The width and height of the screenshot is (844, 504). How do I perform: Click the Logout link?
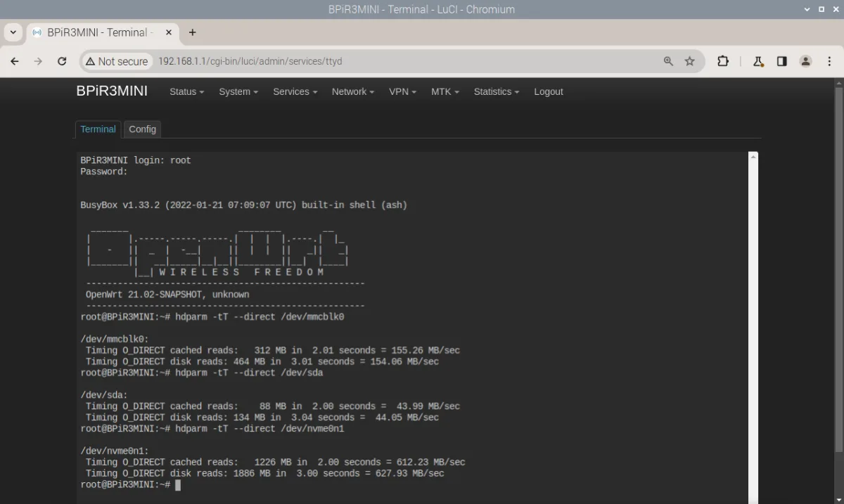click(x=549, y=91)
